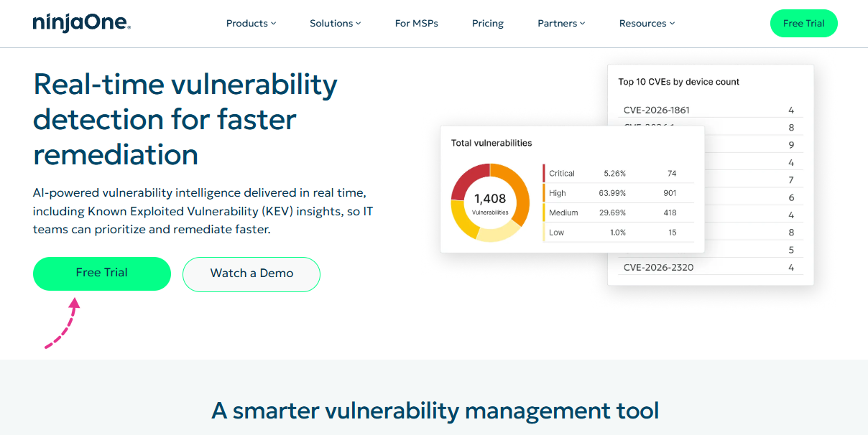The width and height of the screenshot is (868, 435).
Task: Click the 1,408 vulnerabilities total
Action: click(x=490, y=199)
